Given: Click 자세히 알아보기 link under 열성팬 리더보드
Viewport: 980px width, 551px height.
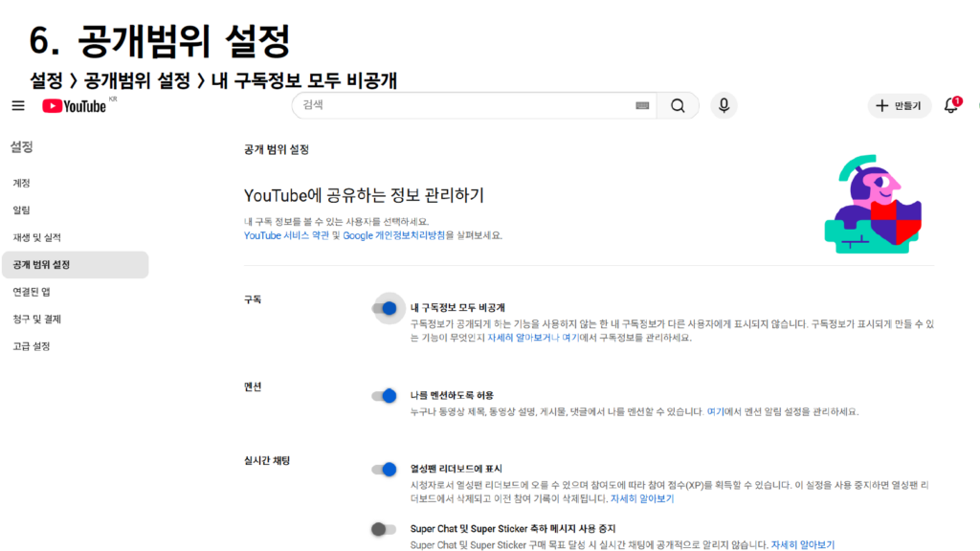Looking at the screenshot, I should tap(642, 498).
